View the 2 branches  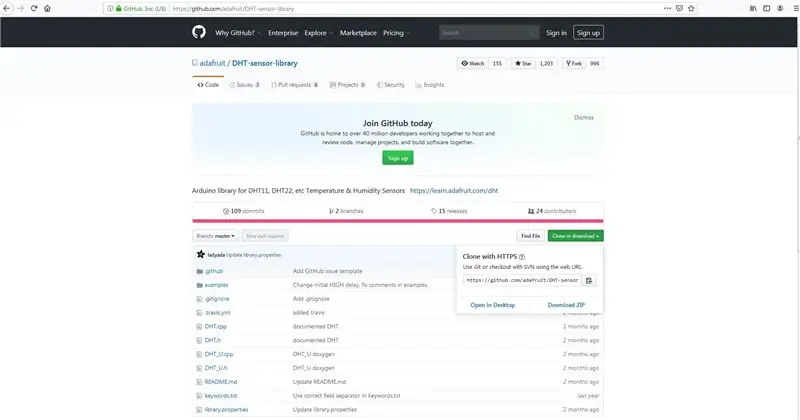coord(346,211)
